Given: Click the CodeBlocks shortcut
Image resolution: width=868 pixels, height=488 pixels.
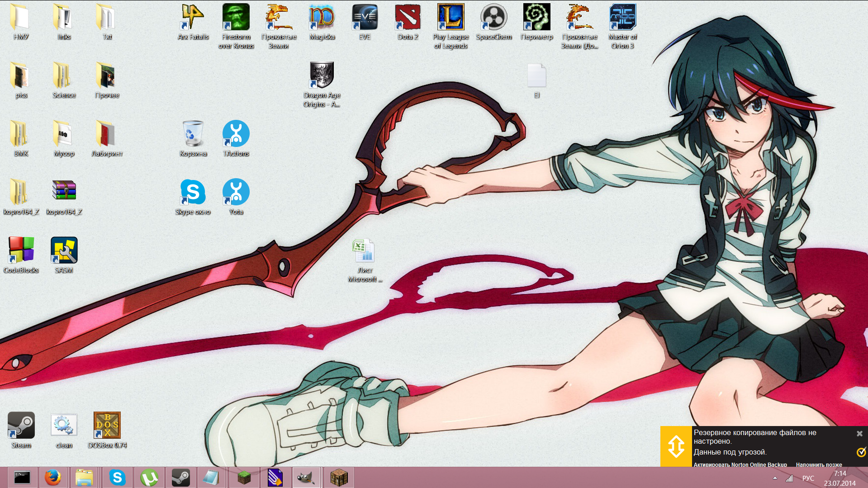Looking at the screenshot, I should tap(21, 255).
